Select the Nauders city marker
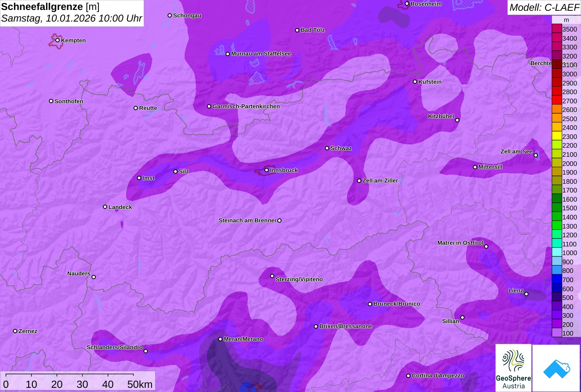581x392 pixels. click(94, 277)
